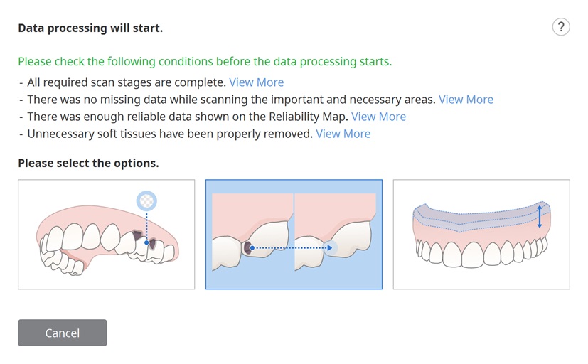Open help via the question mark icon
The image size is (588, 364).
coord(560,27)
